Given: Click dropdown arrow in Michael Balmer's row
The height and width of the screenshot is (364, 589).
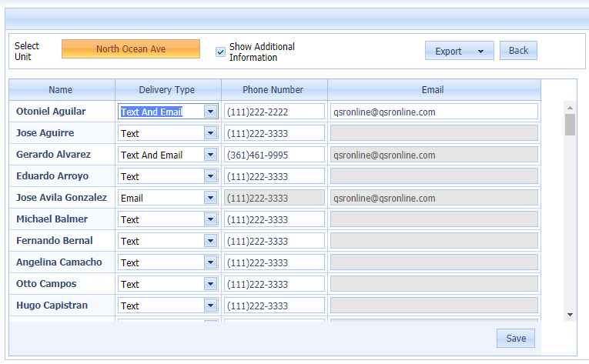Looking at the screenshot, I should (x=210, y=219).
